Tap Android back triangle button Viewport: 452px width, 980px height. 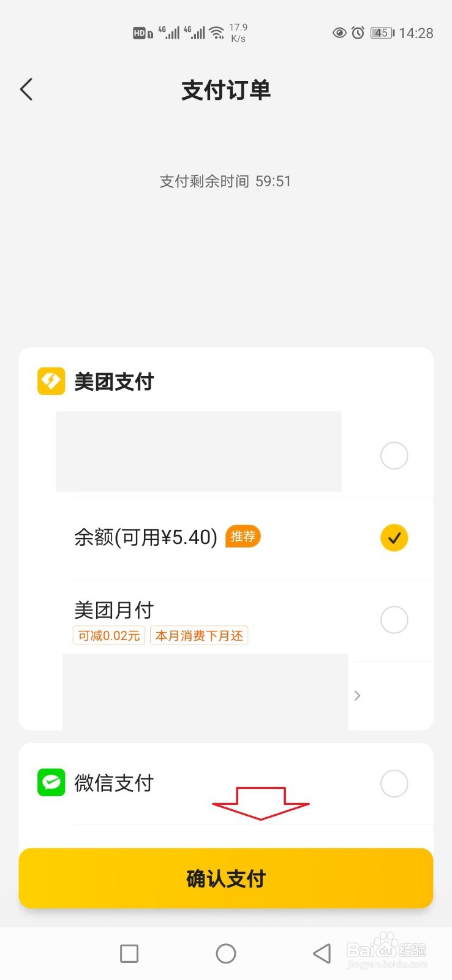tap(322, 954)
